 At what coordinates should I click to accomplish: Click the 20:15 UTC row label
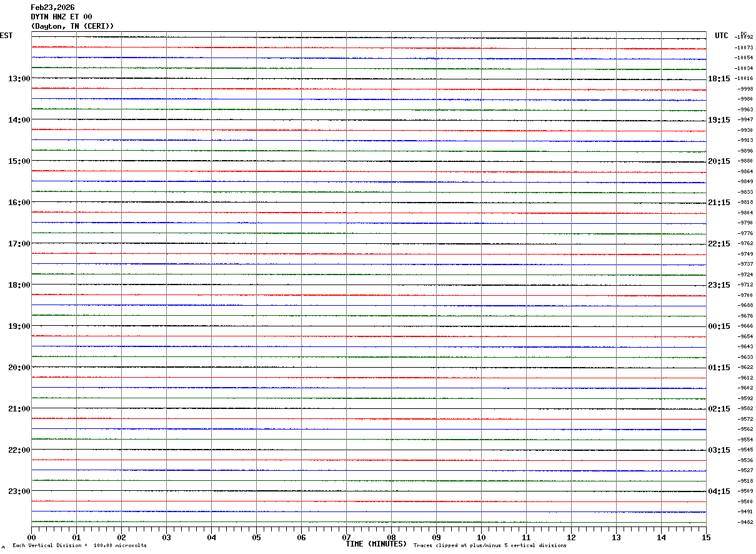pyautogui.click(x=719, y=161)
